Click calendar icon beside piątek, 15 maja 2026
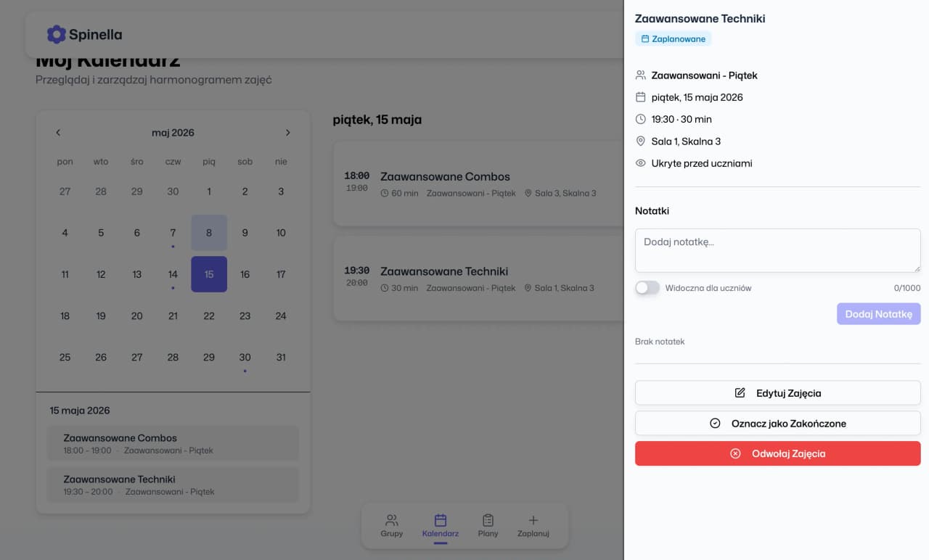The image size is (929, 560). click(x=640, y=97)
